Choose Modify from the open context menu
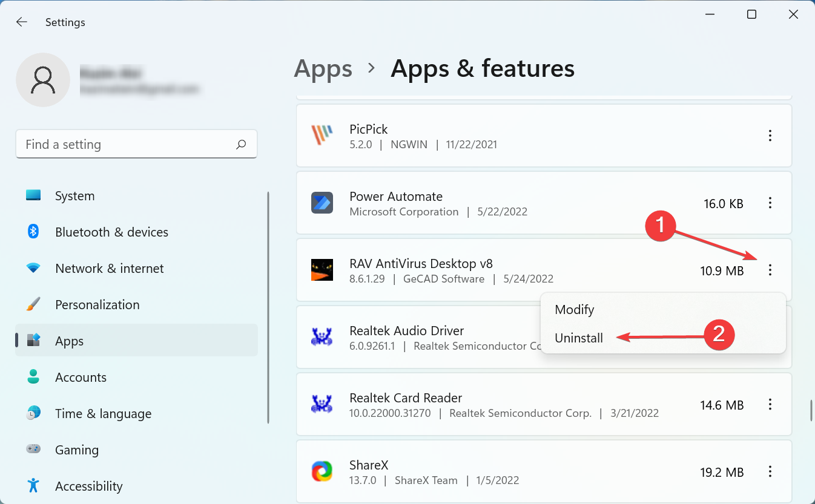815x504 pixels. click(574, 309)
